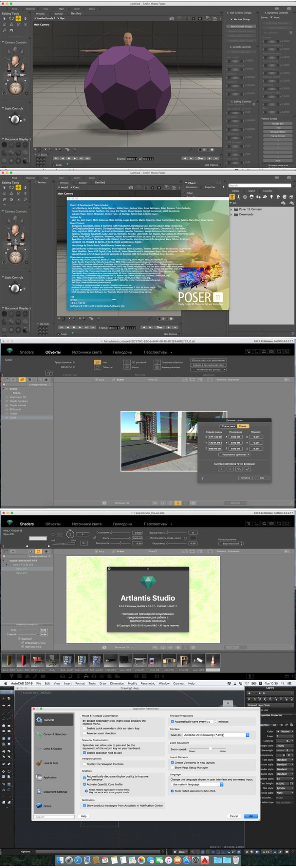Click the light control sphere in credits Poser window
This screenshot has height=868, width=296.
(x=16, y=288)
